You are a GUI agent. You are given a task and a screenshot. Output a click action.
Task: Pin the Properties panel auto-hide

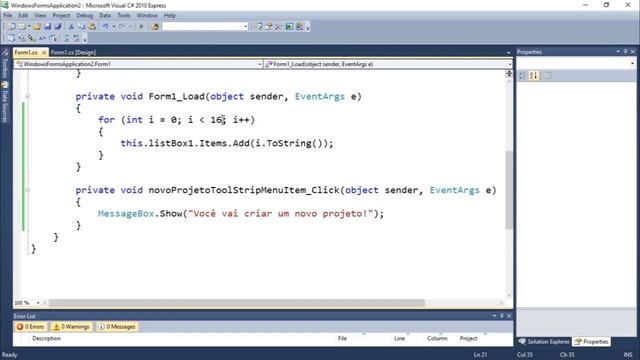pos(625,52)
